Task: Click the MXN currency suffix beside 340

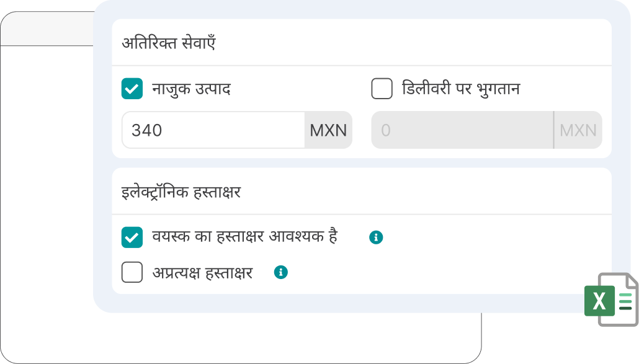Action: pyautogui.click(x=328, y=130)
